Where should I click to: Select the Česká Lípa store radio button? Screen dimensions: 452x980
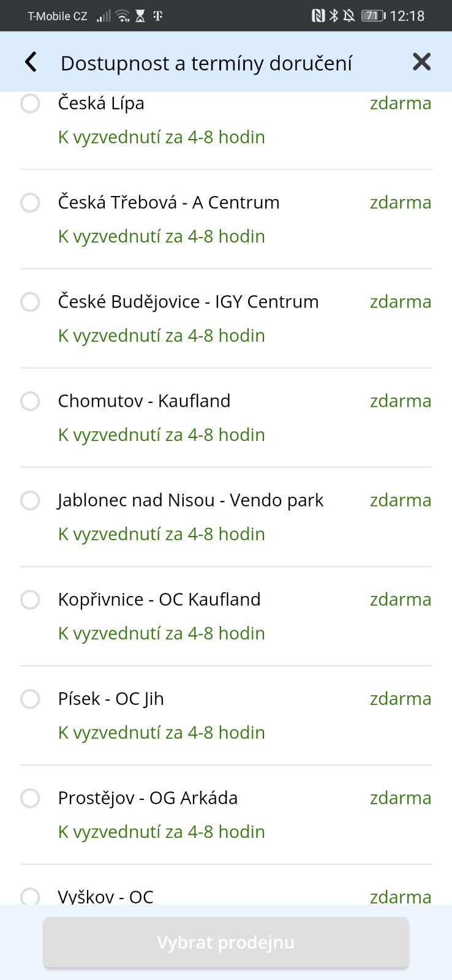(30, 104)
